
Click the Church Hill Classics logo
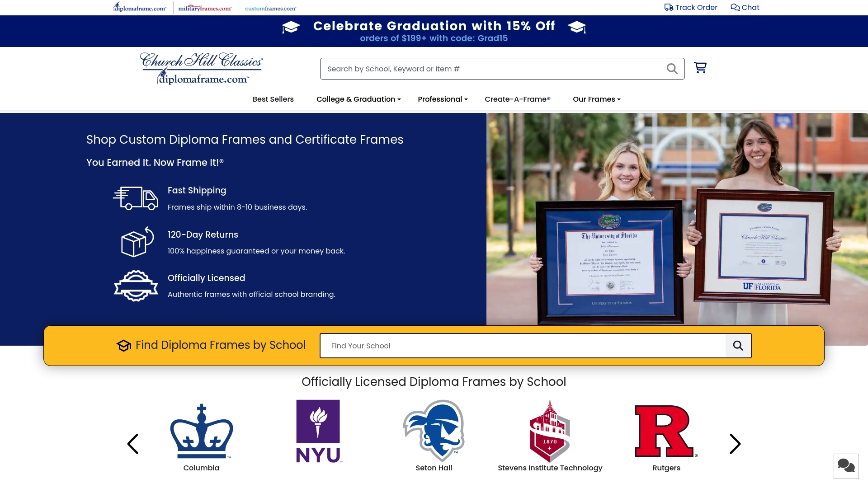(x=202, y=68)
